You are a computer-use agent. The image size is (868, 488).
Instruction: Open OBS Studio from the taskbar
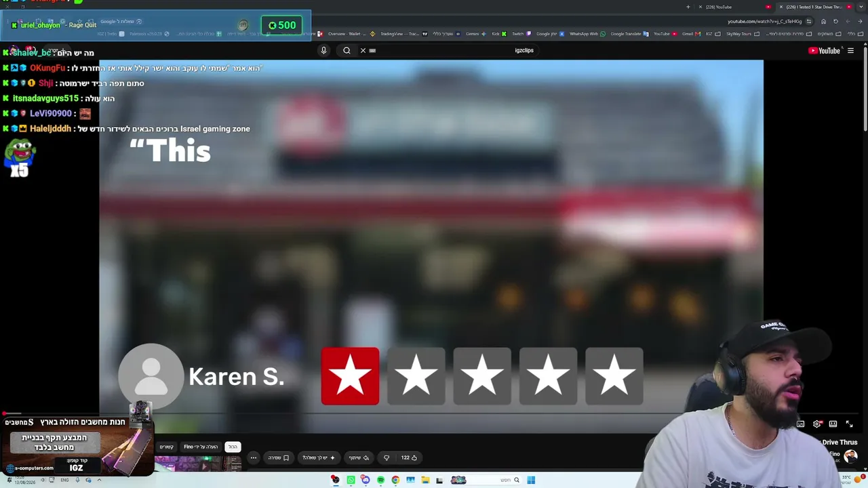(335, 480)
